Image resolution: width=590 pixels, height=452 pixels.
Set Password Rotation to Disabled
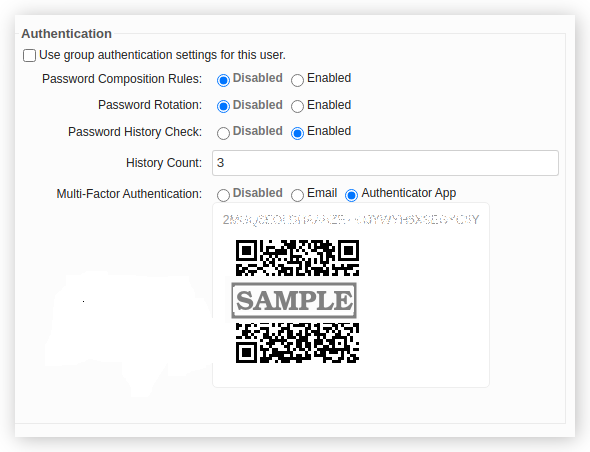(223, 107)
